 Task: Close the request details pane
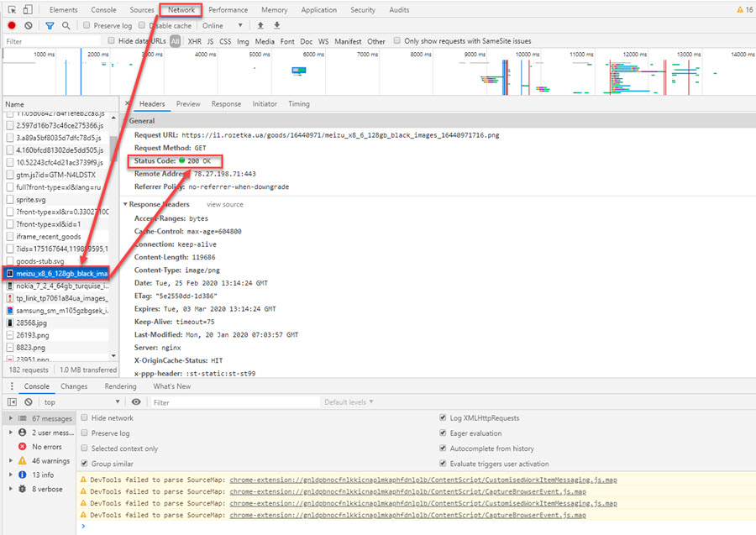(128, 103)
